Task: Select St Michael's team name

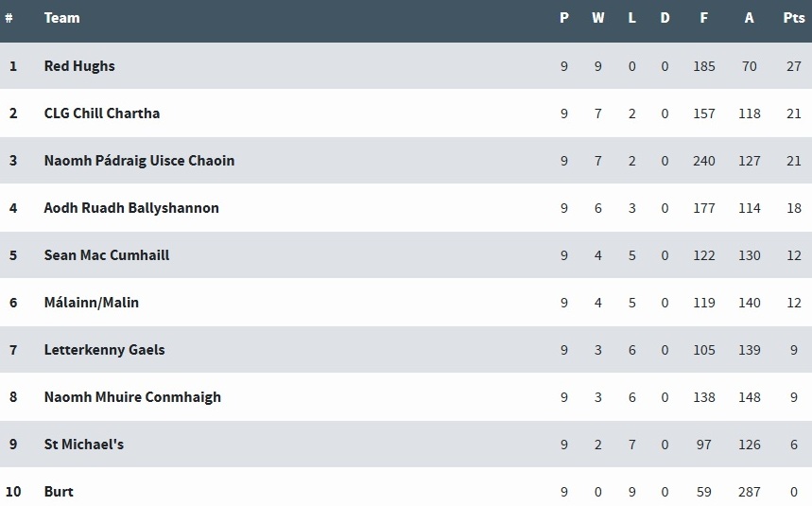Action: coord(84,445)
